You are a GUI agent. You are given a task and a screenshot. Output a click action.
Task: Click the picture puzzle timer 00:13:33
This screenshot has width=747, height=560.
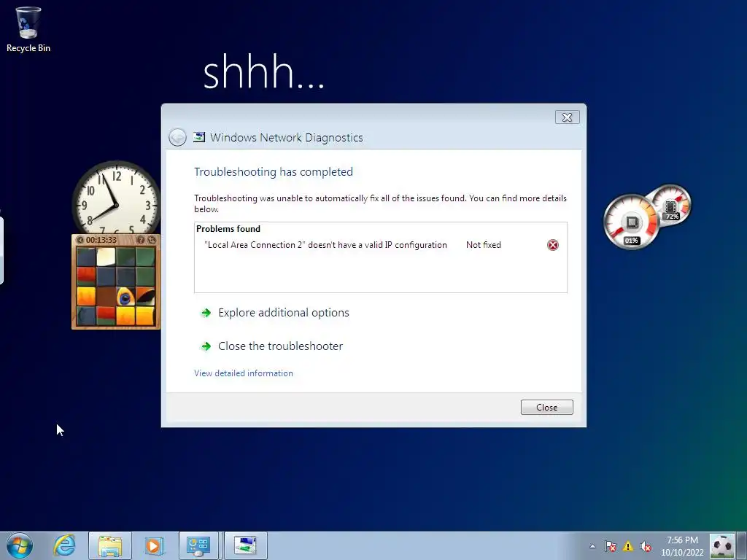click(x=101, y=239)
